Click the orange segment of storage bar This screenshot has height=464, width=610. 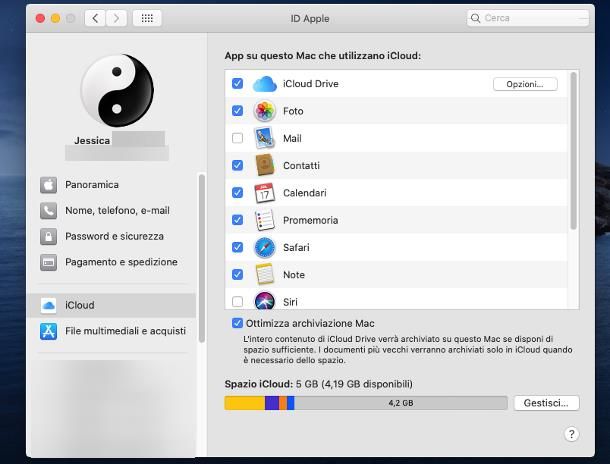(283, 403)
